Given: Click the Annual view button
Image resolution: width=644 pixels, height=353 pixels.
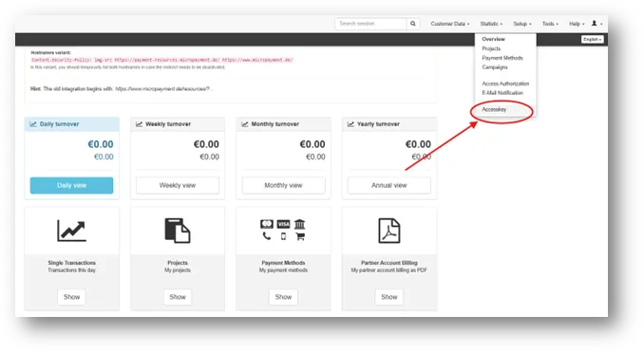Looking at the screenshot, I should click(x=388, y=186).
